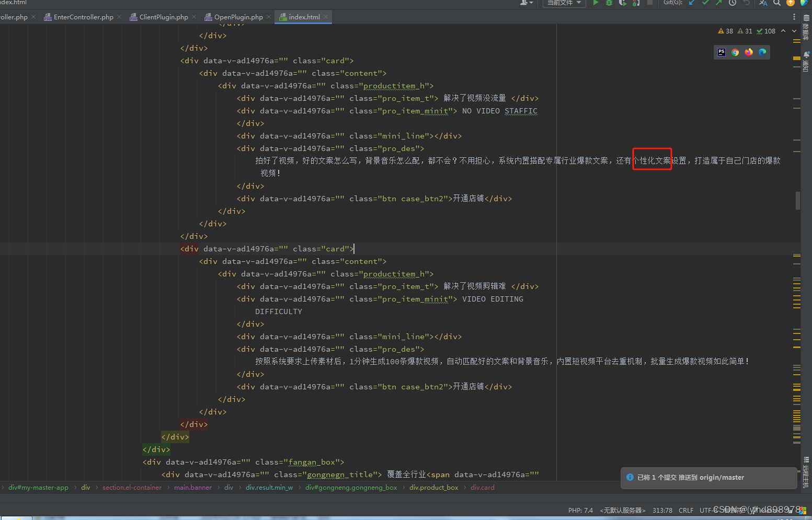Open the editor tabs options three-dot menu

pos(794,17)
